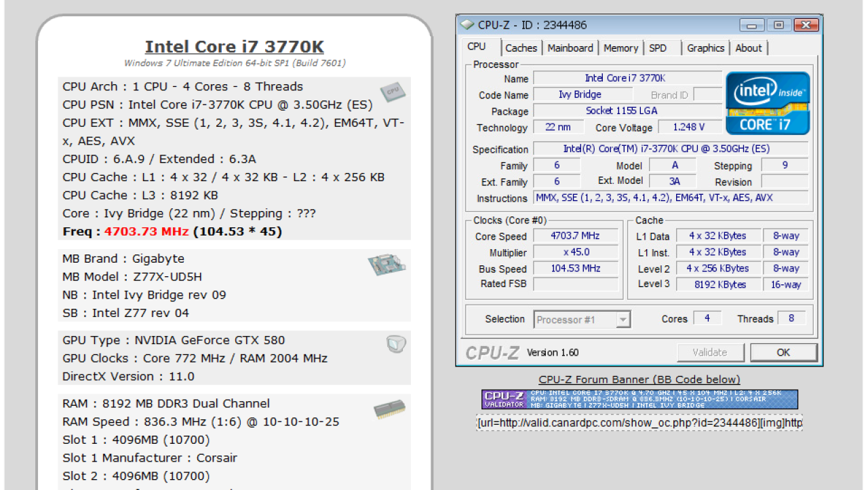The image size is (868, 490).
Task: Click the Multiplier value x 45.0
Action: point(575,252)
